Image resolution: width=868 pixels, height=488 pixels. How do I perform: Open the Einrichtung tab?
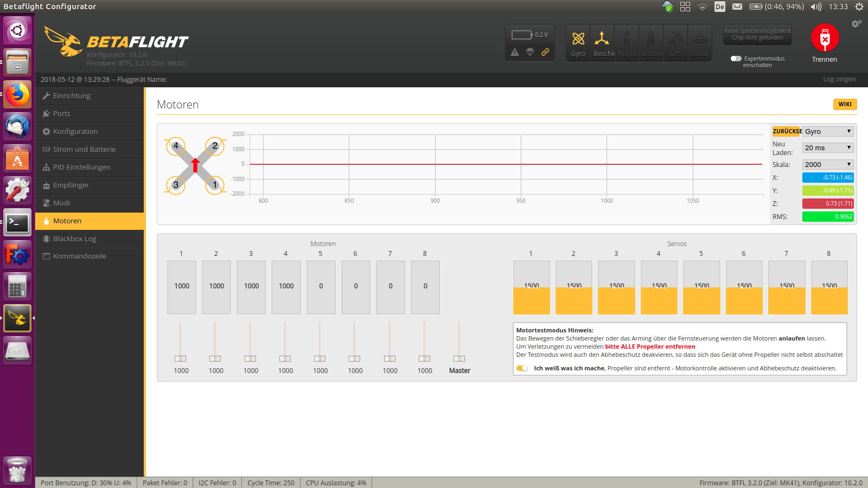point(90,95)
